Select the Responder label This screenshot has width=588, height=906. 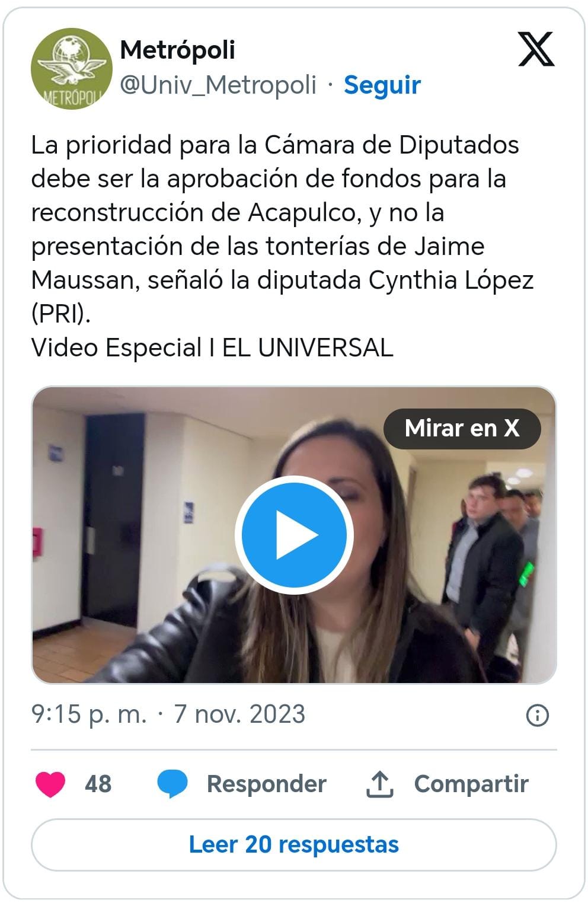point(266,784)
